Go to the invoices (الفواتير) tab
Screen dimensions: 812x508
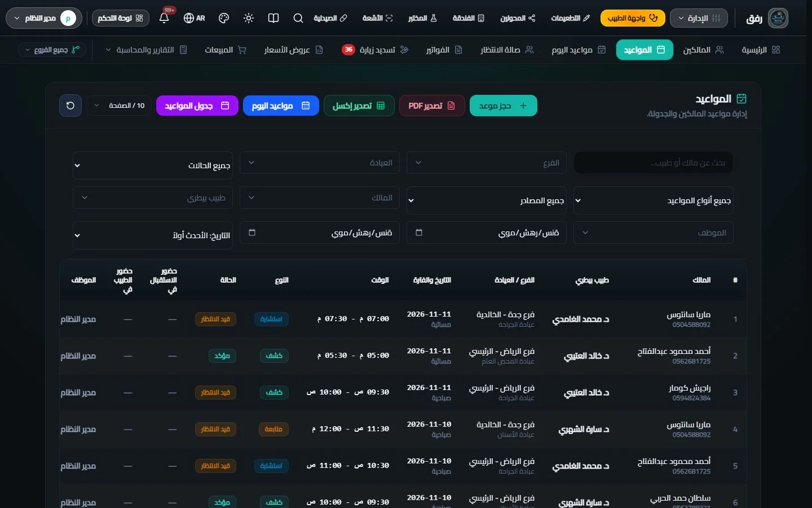(444, 50)
